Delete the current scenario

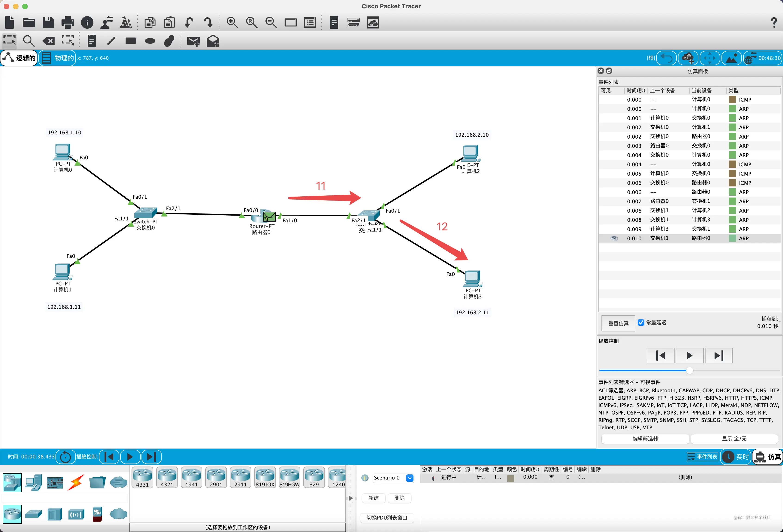coord(399,498)
